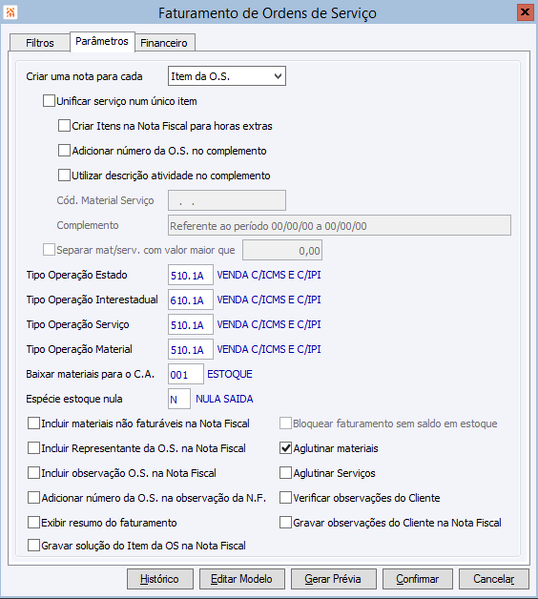
Task: Confirm the billing with Confirmar button
Action: tap(417, 579)
